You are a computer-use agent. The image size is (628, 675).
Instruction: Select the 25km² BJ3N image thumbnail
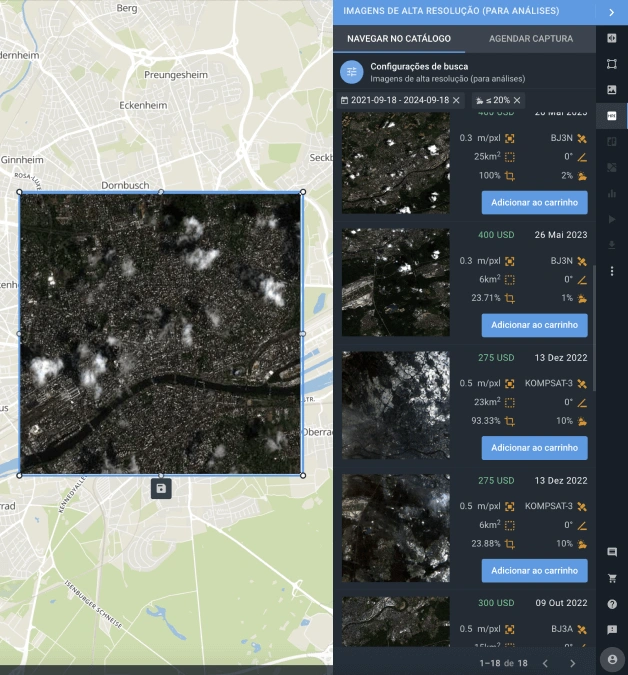point(396,163)
